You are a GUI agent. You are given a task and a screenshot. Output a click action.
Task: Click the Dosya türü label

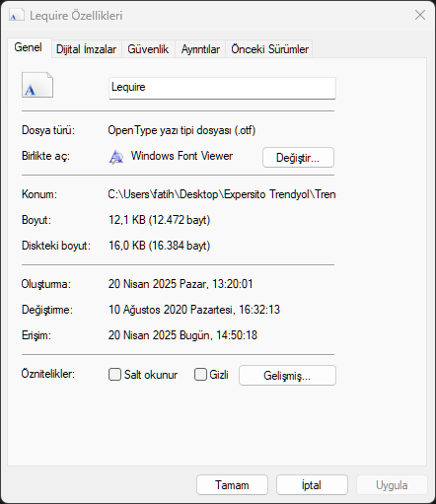48,130
